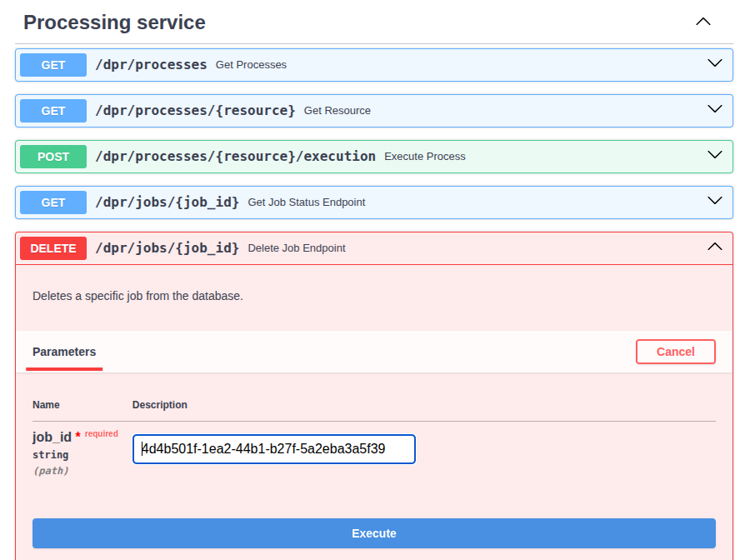Click the Cancel button

[675, 352]
